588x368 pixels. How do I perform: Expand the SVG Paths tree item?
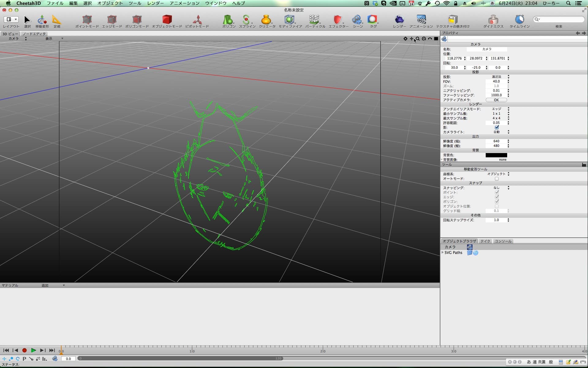click(443, 252)
